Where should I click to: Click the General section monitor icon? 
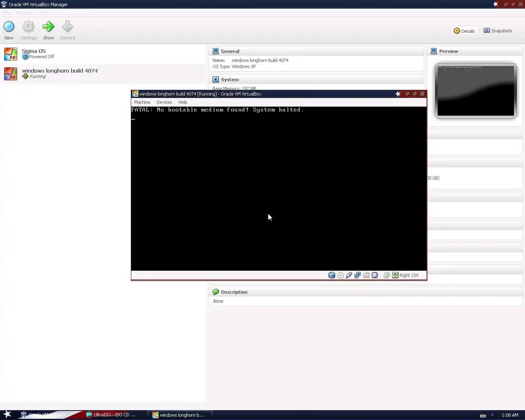point(216,51)
